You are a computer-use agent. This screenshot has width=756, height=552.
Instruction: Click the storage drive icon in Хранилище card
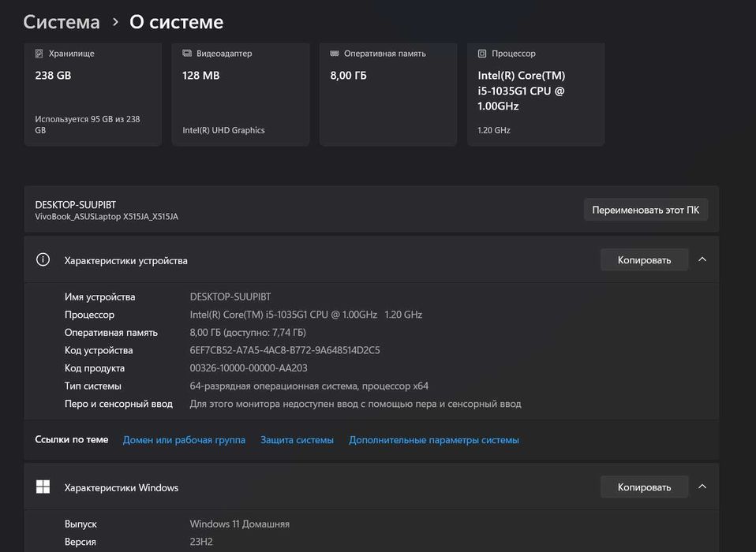pos(39,54)
